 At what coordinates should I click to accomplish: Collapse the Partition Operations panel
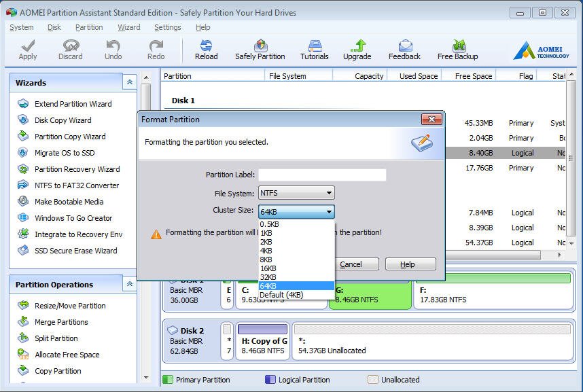click(x=130, y=284)
